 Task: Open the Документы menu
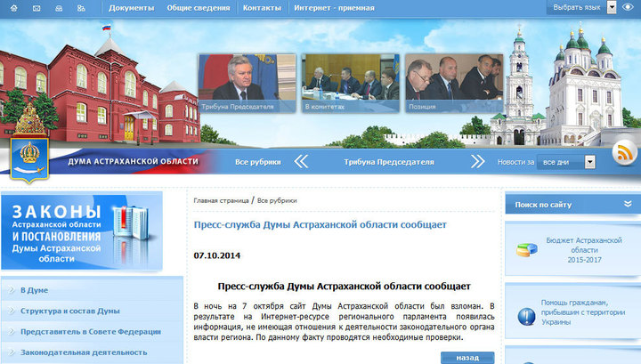coord(131,8)
